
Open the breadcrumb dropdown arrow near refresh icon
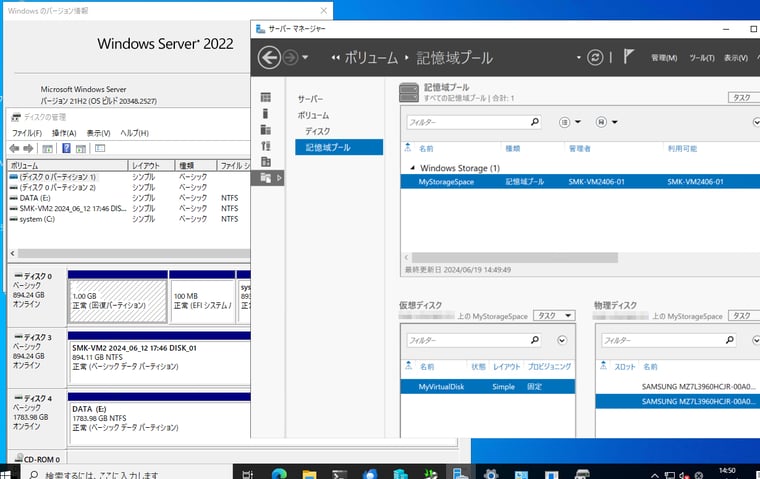point(578,58)
